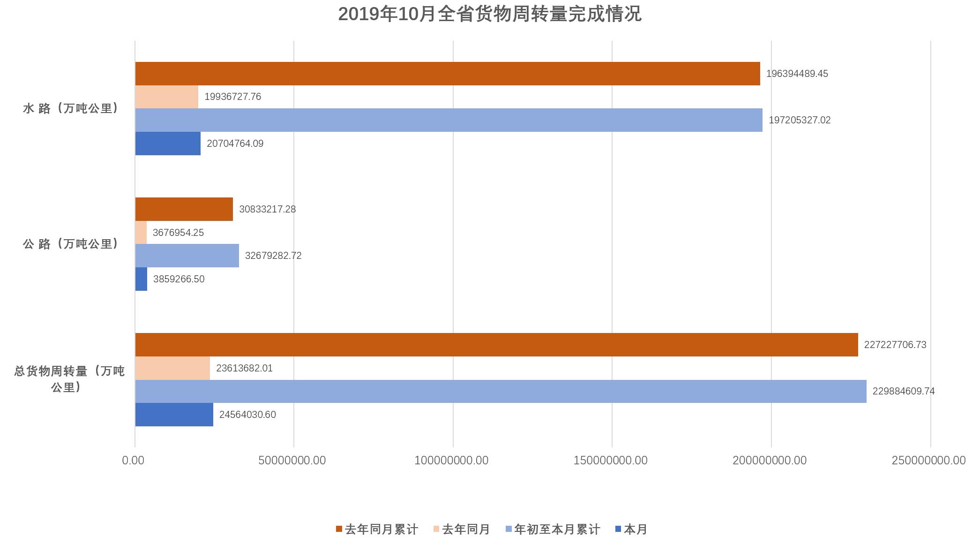
Task: Click the 100000000.00 axis tick label
Action: click(x=451, y=461)
